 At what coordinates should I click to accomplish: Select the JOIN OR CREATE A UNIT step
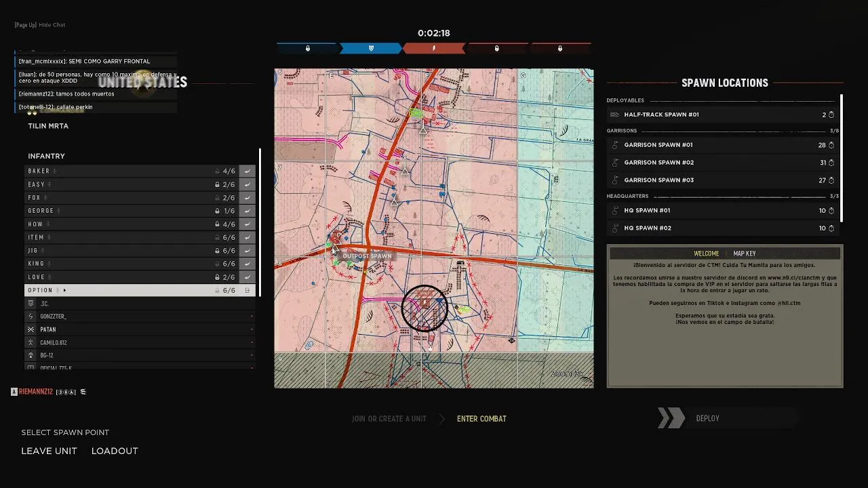point(389,419)
